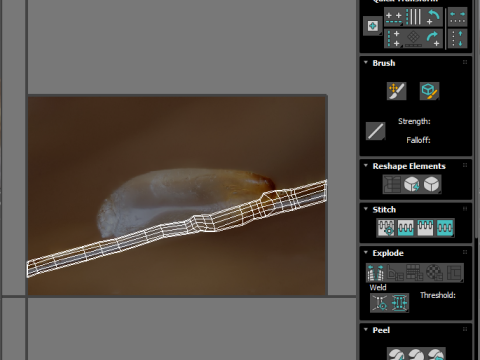Collapse the Peel rollout

(x=366, y=329)
